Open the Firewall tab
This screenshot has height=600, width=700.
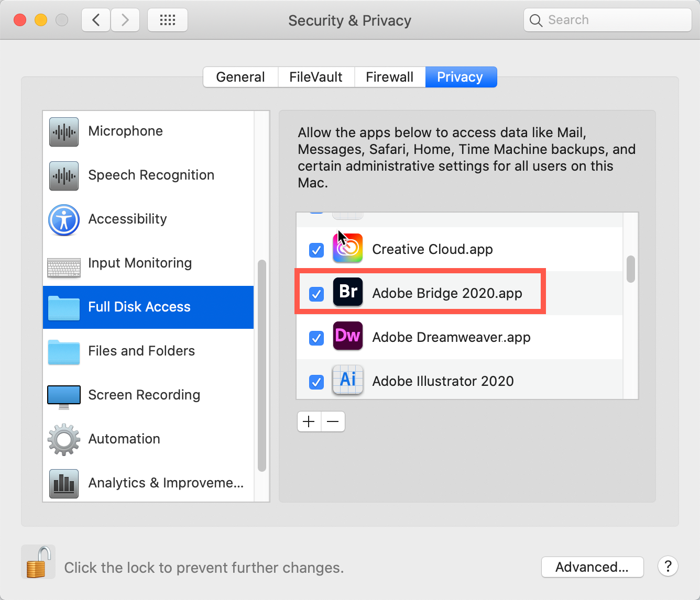[389, 76]
